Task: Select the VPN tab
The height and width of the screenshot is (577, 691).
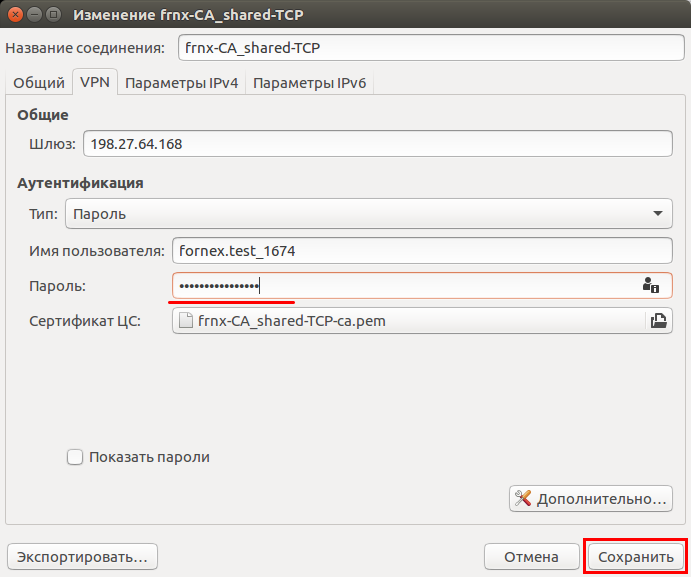Action: click(x=95, y=82)
